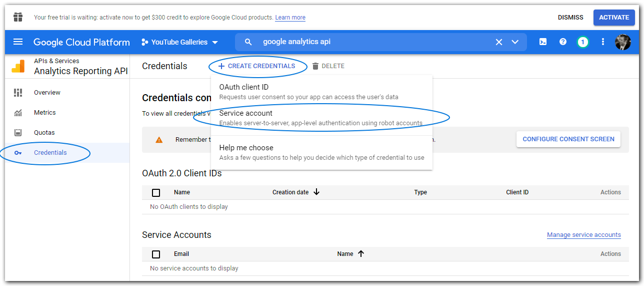Click the plus icon of Create Credentials
Image resolution: width=644 pixels, height=286 pixels.
point(221,66)
